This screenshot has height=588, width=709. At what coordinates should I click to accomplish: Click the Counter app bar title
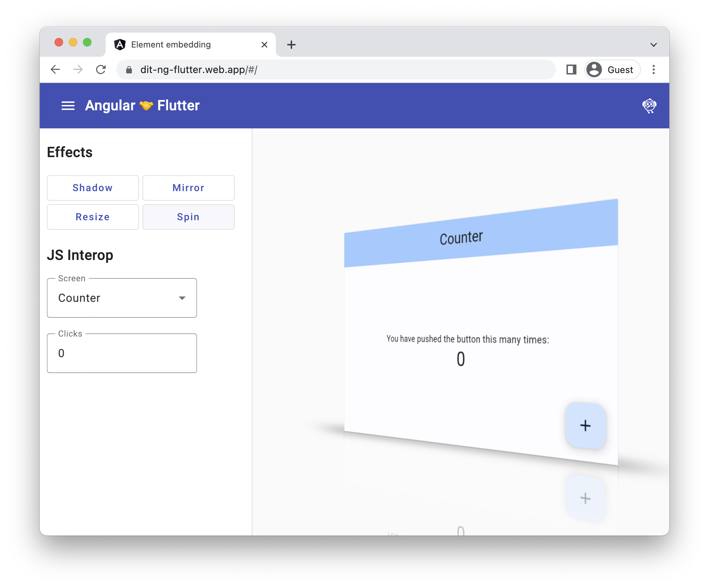pos(461,238)
